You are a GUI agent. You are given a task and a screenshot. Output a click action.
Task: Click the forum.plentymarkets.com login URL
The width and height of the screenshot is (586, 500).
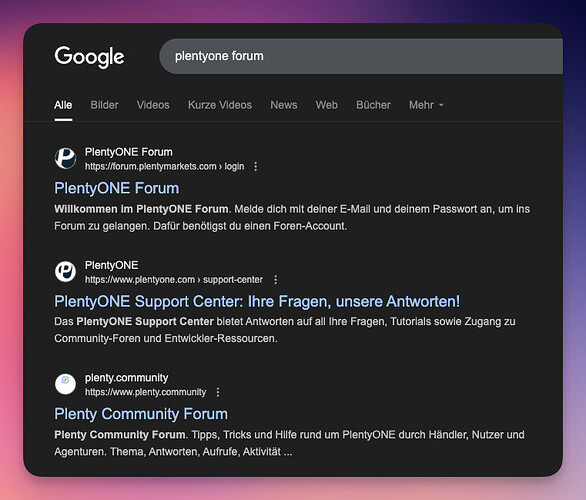(x=164, y=166)
